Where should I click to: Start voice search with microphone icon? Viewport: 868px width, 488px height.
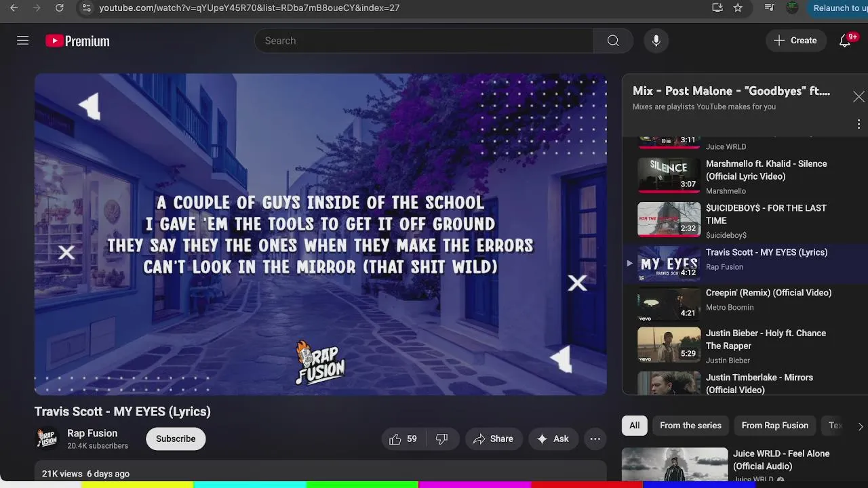click(x=656, y=41)
